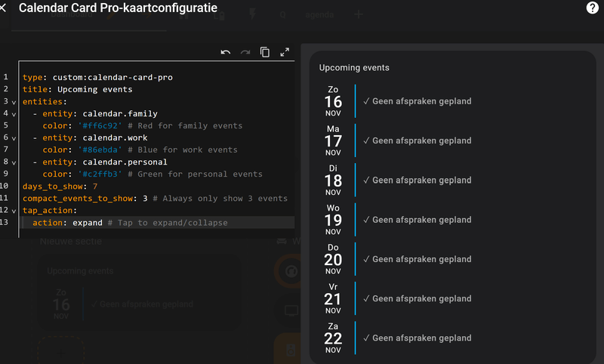This screenshot has width=604, height=364.
Task: Undo the last YAML edit
Action: click(x=226, y=52)
